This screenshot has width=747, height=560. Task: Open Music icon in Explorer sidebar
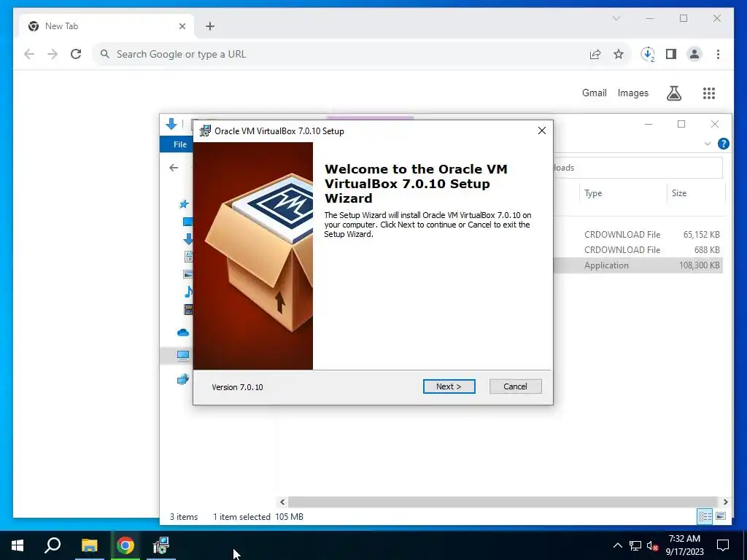tap(189, 292)
